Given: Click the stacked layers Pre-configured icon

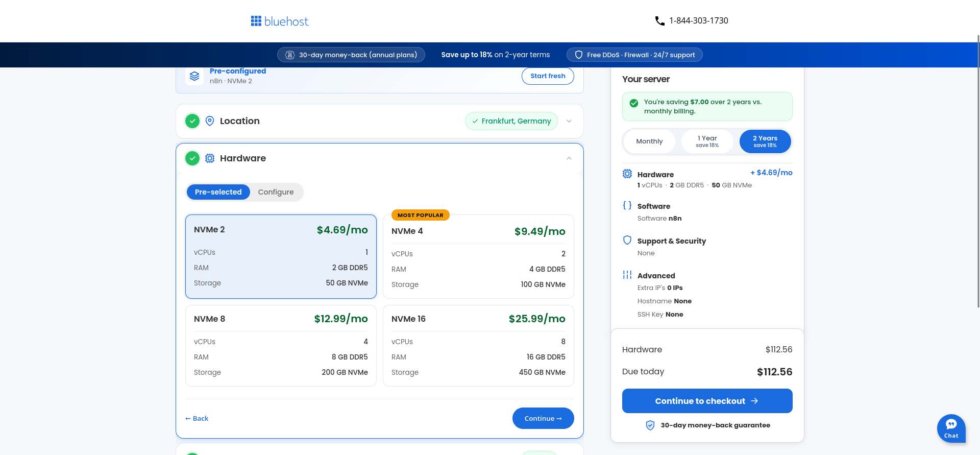Looking at the screenshot, I should 194,76.
